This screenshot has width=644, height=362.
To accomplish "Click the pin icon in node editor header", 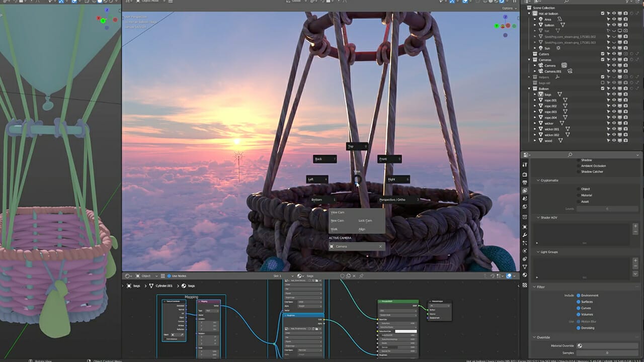I will tap(361, 276).
